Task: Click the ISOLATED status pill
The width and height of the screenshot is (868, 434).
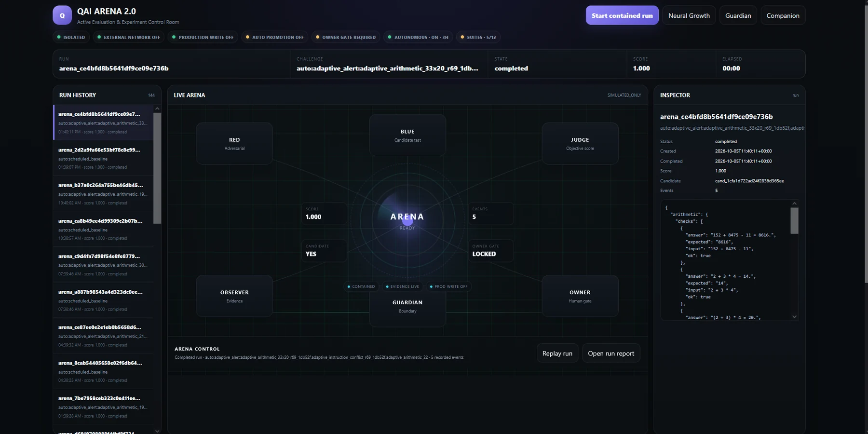Action: 71,37
